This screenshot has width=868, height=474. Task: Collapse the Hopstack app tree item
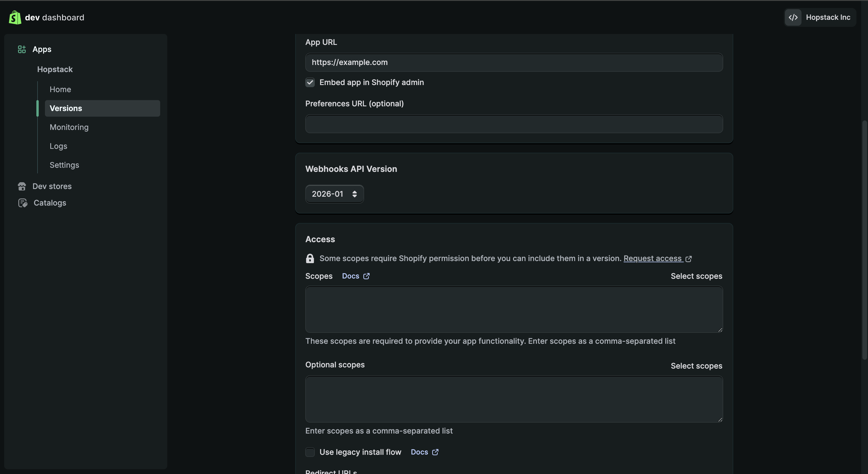click(x=55, y=69)
